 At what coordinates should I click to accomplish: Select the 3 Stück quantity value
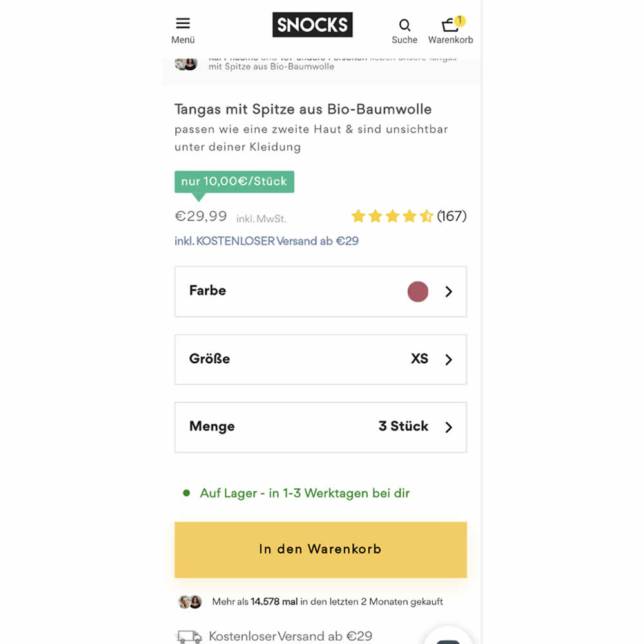tap(403, 426)
